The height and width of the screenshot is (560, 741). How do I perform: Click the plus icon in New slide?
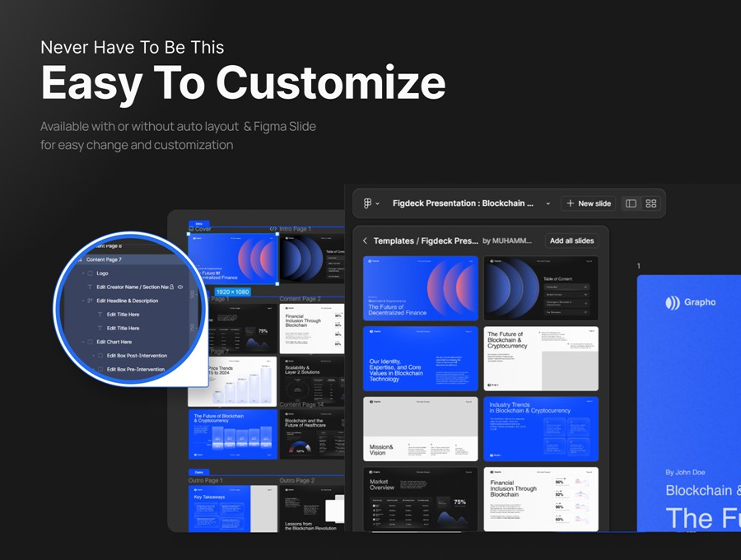[571, 203]
